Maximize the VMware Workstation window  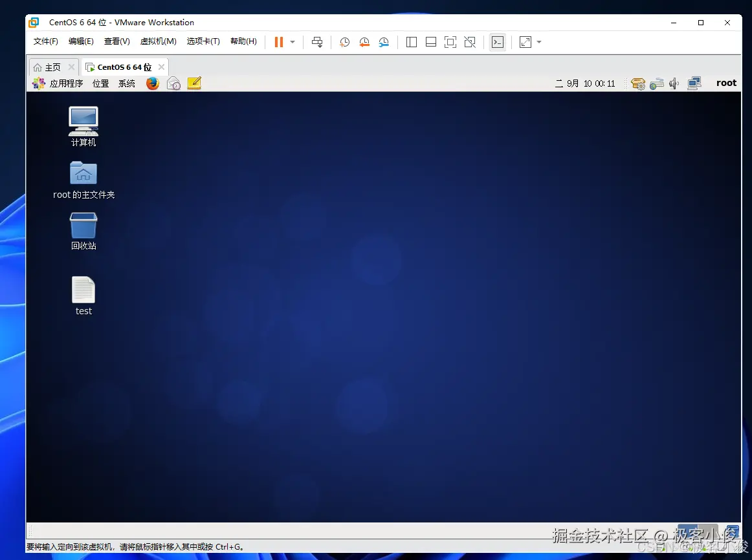[701, 23]
